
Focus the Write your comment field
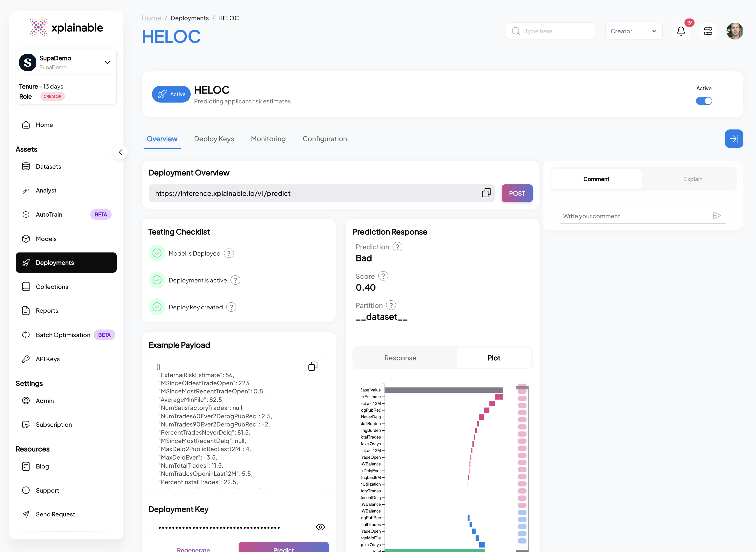(x=643, y=216)
